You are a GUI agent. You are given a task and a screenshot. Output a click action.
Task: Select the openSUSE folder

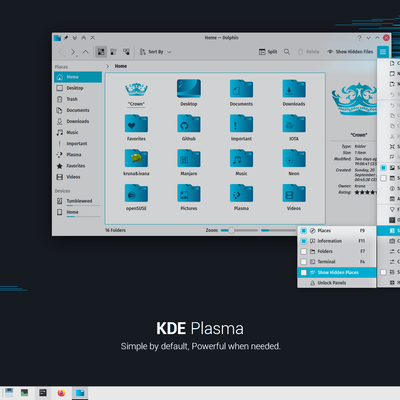pos(136,197)
